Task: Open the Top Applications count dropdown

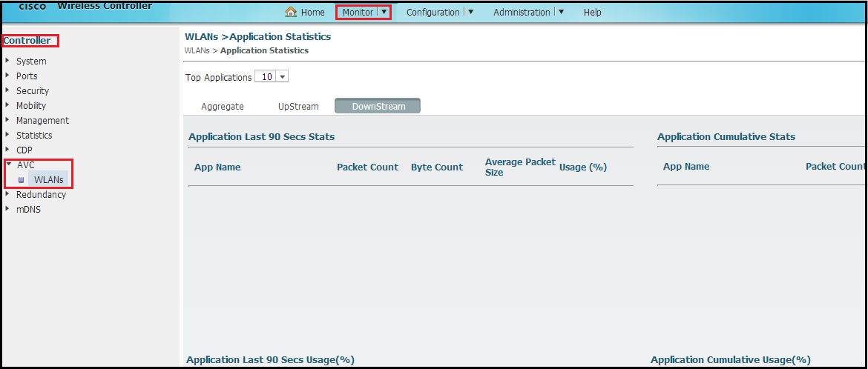Action: pyautogui.click(x=272, y=77)
